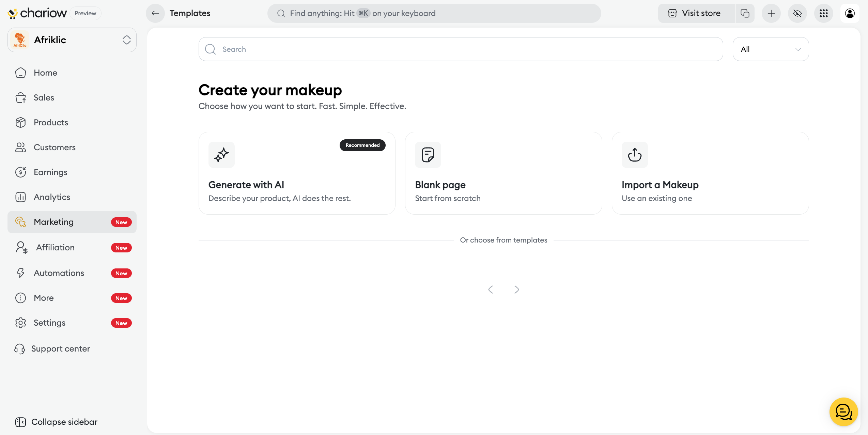Open the user profile icon
868x435 pixels.
(850, 13)
